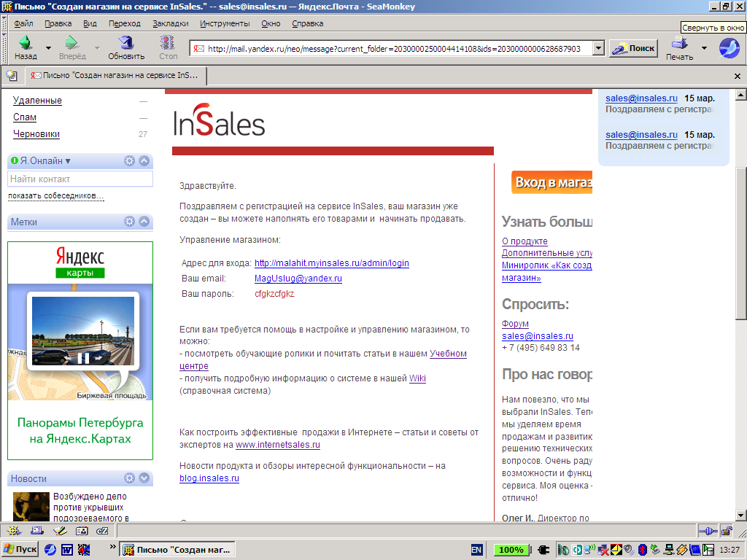Screen dimensions: 747x560
Task: Open the malahit.myinsales.ru admin login link
Action: pos(332,262)
